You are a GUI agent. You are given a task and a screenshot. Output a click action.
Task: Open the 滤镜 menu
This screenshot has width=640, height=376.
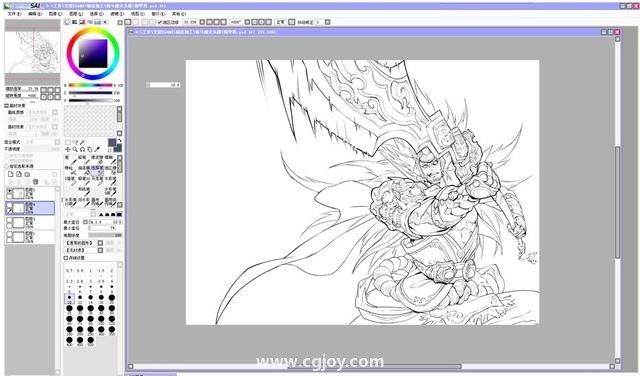pos(116,13)
